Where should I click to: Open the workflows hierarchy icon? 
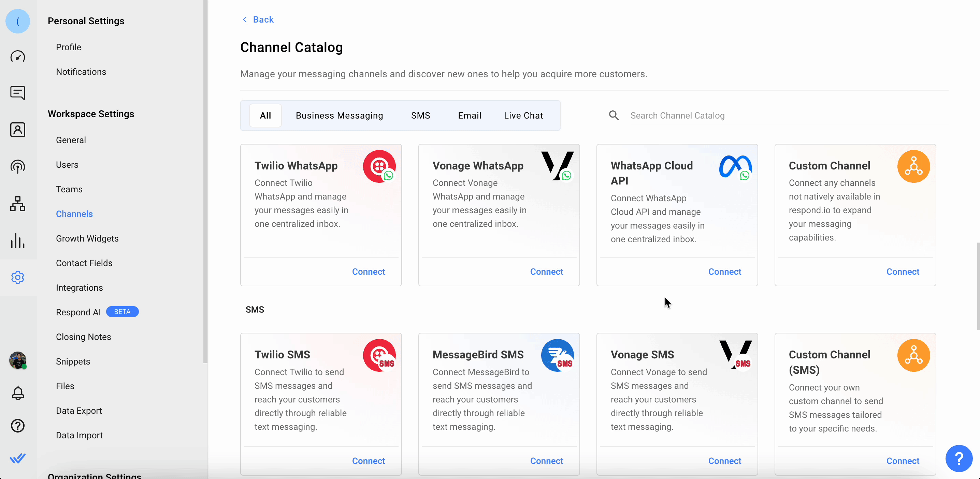pyautogui.click(x=17, y=204)
